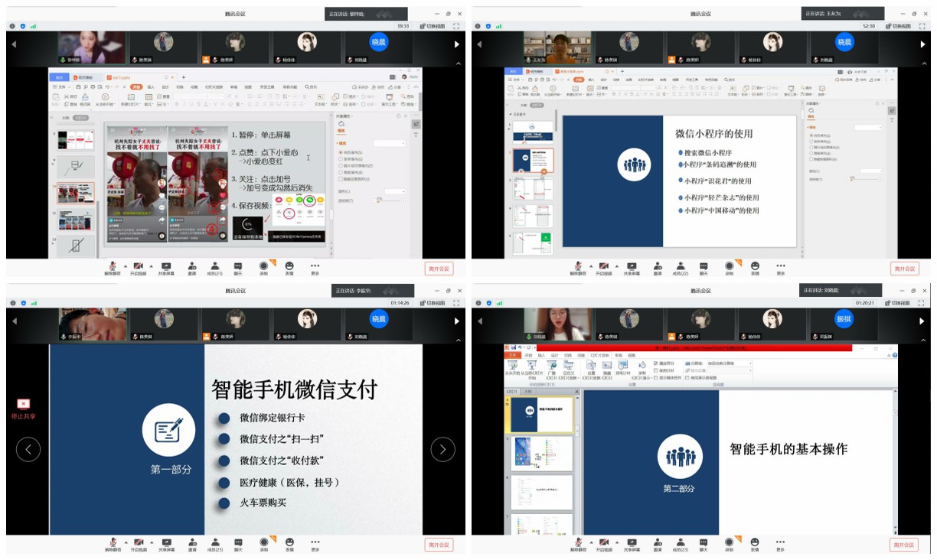937x560 pixels.
Task: Open share screen in the 52:30 meeting
Action: tap(632, 268)
